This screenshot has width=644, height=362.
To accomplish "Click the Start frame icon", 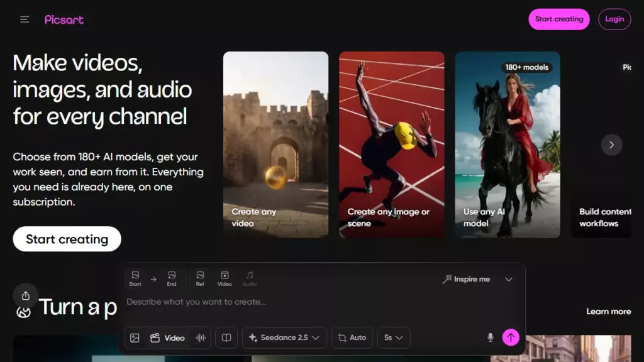I will coord(135,278).
